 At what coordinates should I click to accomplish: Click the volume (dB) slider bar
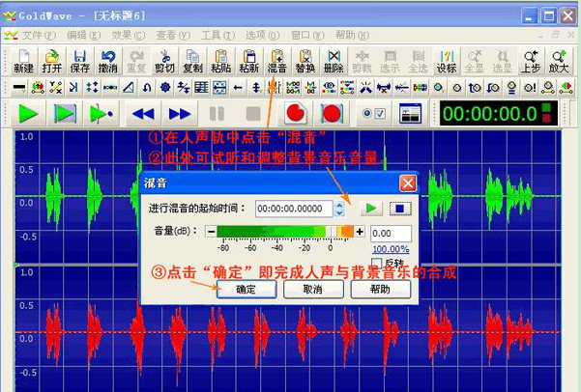[280, 232]
